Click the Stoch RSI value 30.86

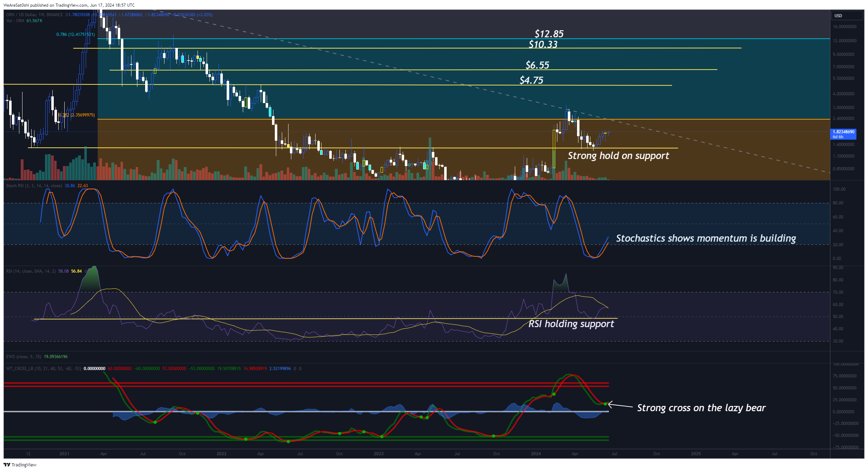point(70,186)
